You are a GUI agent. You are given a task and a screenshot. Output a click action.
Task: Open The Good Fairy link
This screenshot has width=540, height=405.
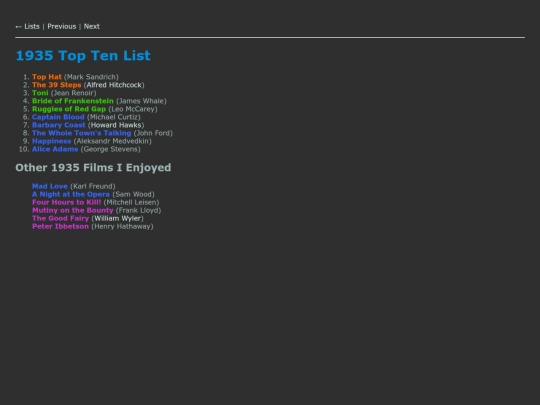click(x=61, y=218)
